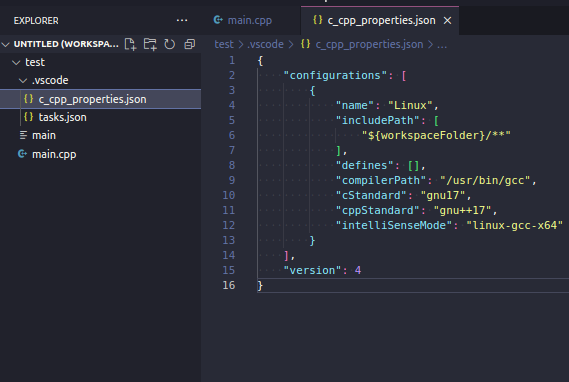The width and height of the screenshot is (569, 382).
Task: Place cursor at closing brace on line 16
Action: [x=260, y=286]
